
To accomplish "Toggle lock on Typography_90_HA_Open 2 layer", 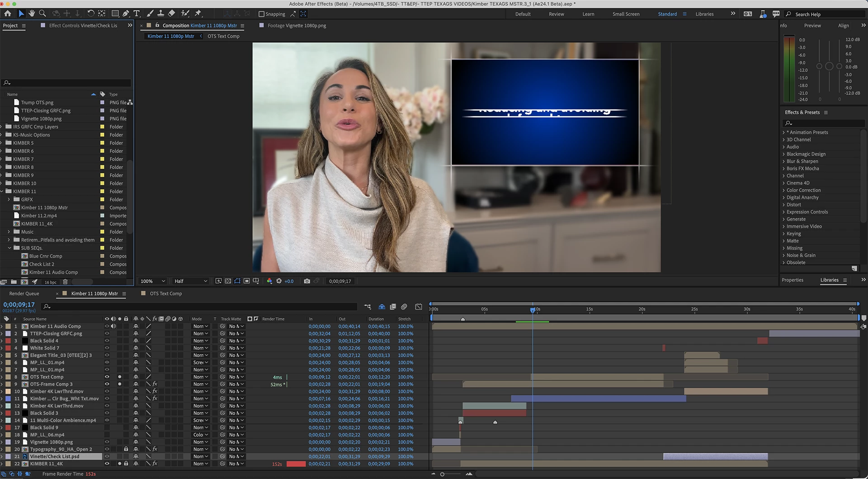I will point(126,449).
